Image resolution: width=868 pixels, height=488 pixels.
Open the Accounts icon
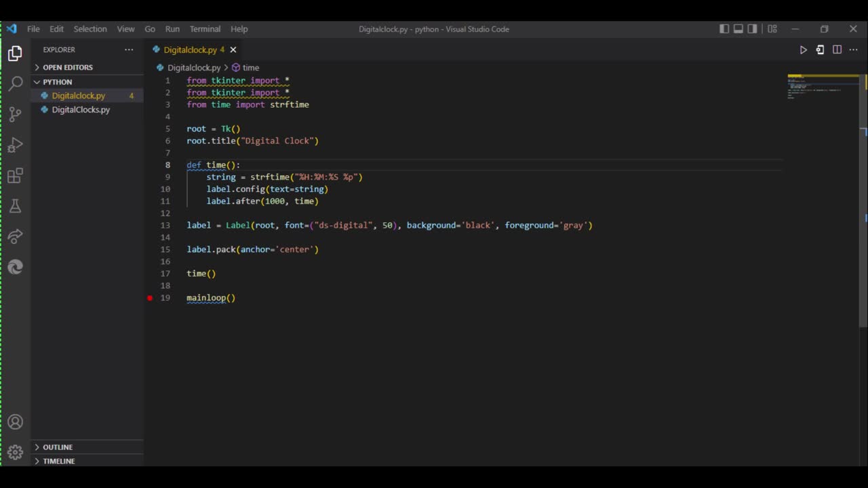(15, 422)
